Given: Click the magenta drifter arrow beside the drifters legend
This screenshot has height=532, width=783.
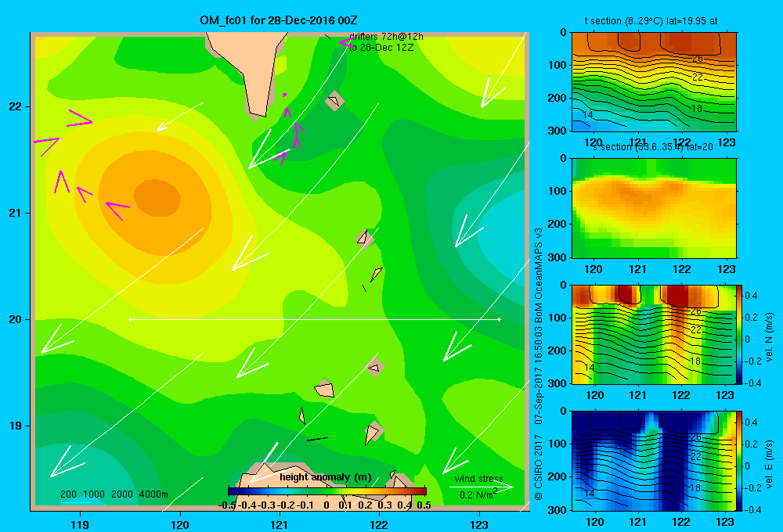Looking at the screenshot, I should [x=345, y=42].
